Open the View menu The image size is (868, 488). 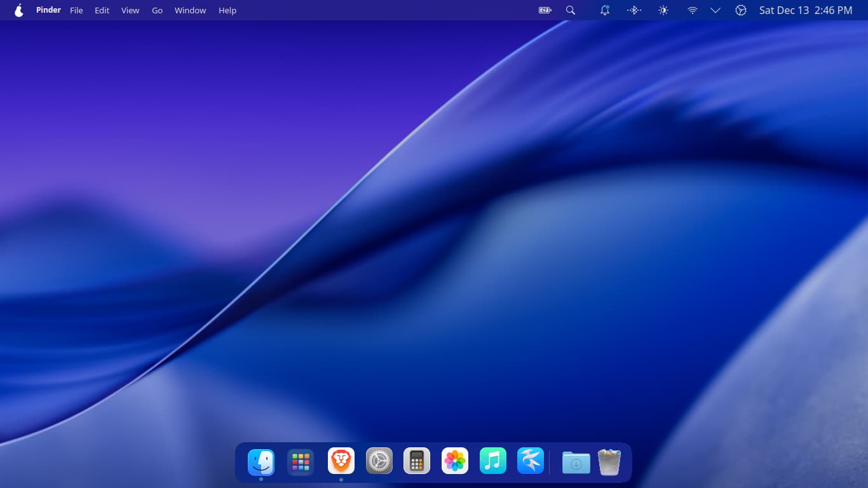click(x=130, y=10)
